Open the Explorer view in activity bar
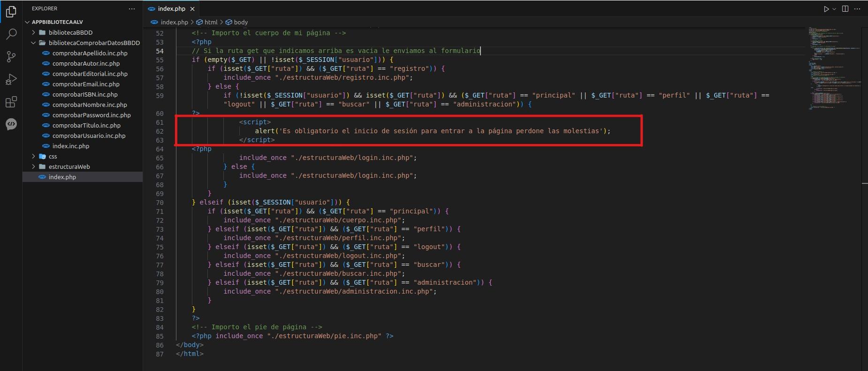Image resolution: width=868 pixels, height=371 pixels. click(x=11, y=12)
